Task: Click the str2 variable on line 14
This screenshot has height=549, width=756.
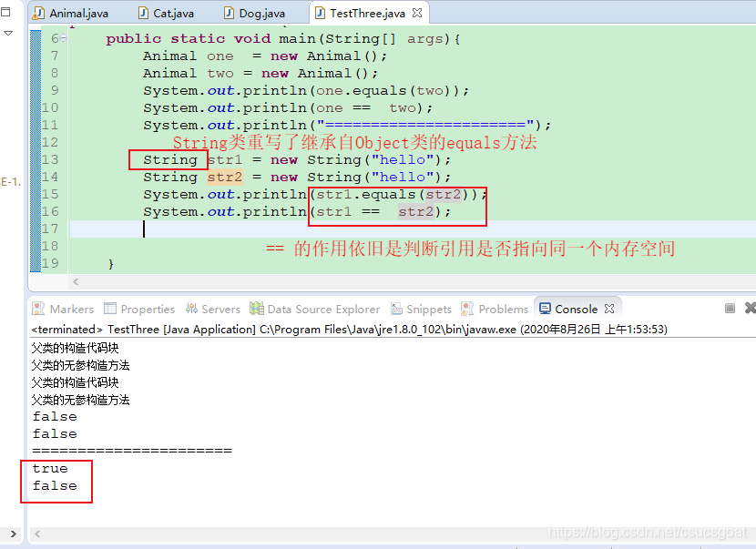Action: pyautogui.click(x=225, y=177)
